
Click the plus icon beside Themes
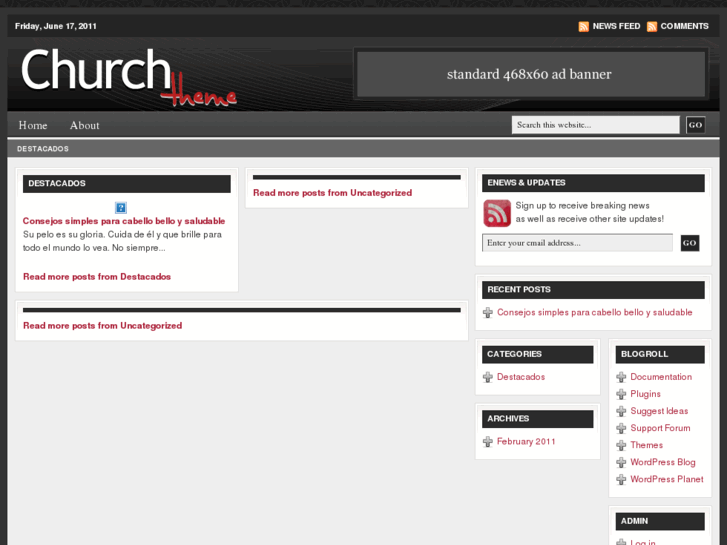tap(621, 445)
